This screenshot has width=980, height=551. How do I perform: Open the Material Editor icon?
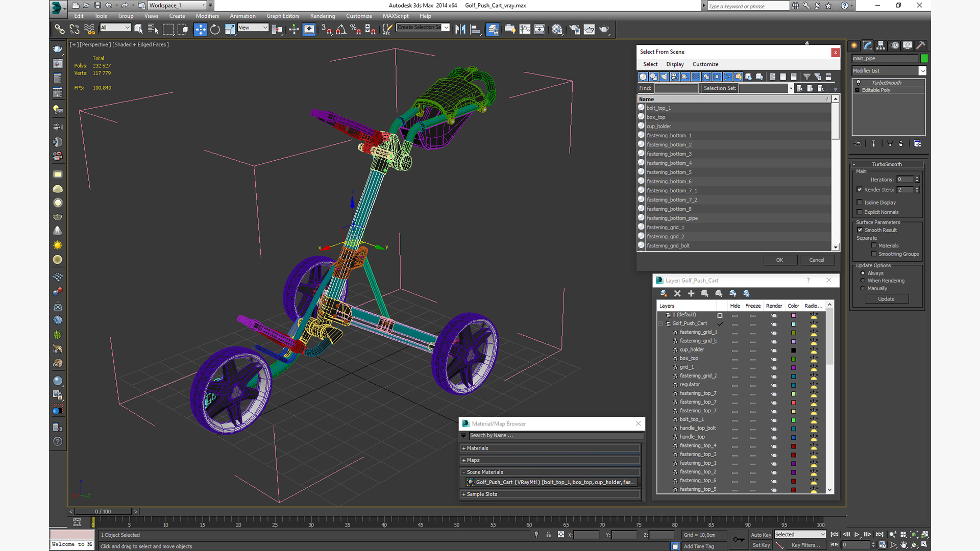557,29
